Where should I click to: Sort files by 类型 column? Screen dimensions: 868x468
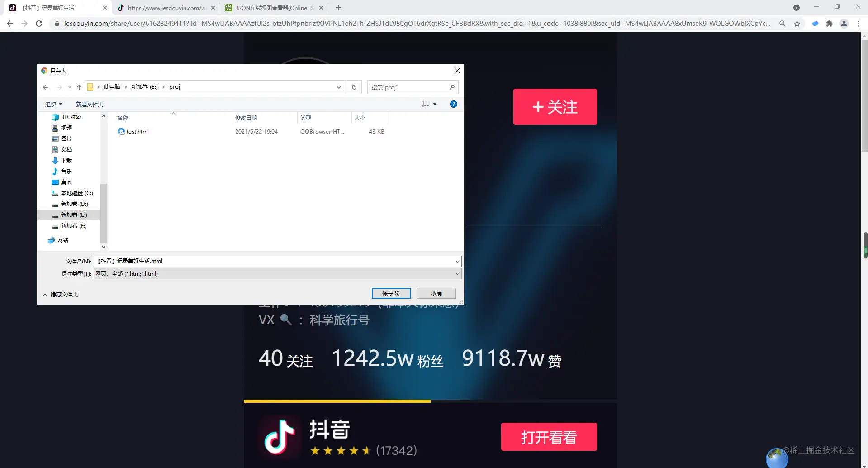click(x=324, y=118)
